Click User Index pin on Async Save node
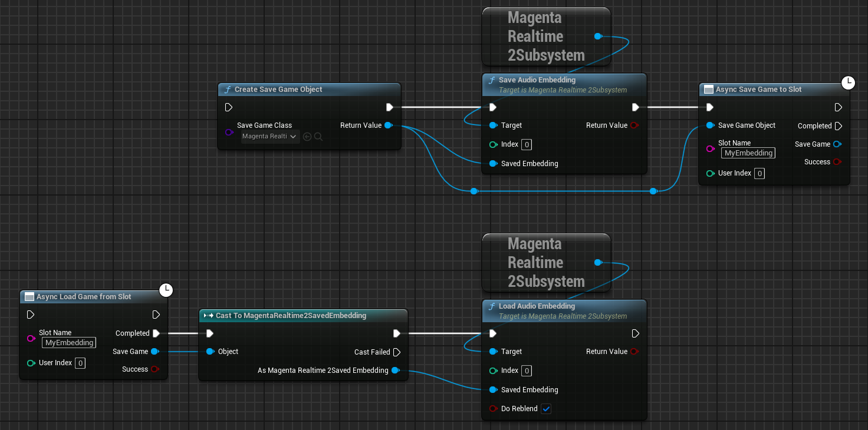 [x=710, y=174]
